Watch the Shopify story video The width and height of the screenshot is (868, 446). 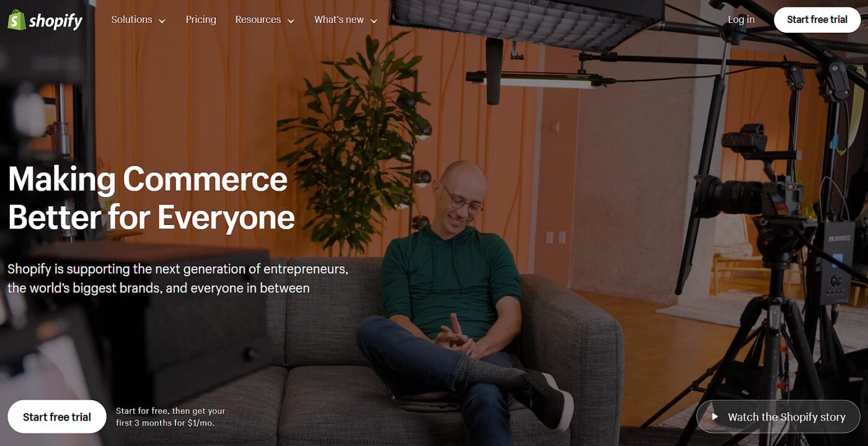click(778, 417)
